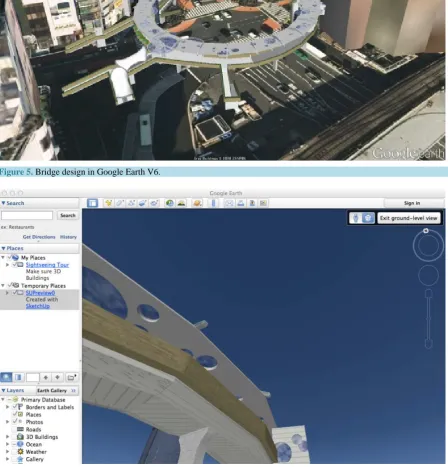448x467 pixels.
Task: Expand the Photos layer node
Action: coord(7,422)
